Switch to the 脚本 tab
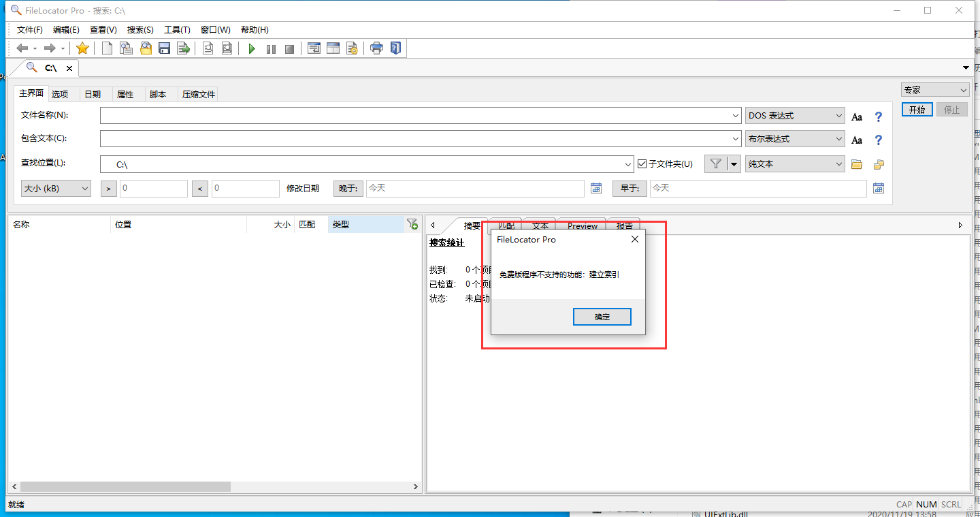Screen dimensions: 980x517 click(x=158, y=95)
